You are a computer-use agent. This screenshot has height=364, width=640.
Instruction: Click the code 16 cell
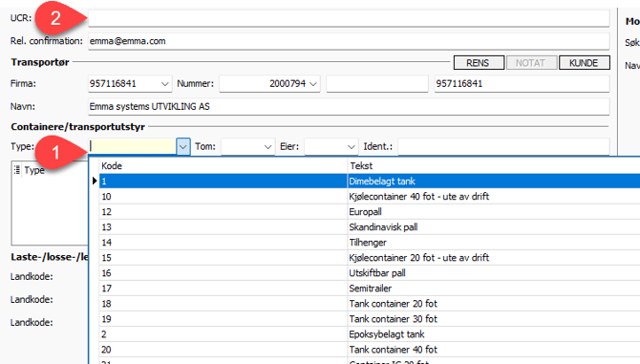(223, 273)
